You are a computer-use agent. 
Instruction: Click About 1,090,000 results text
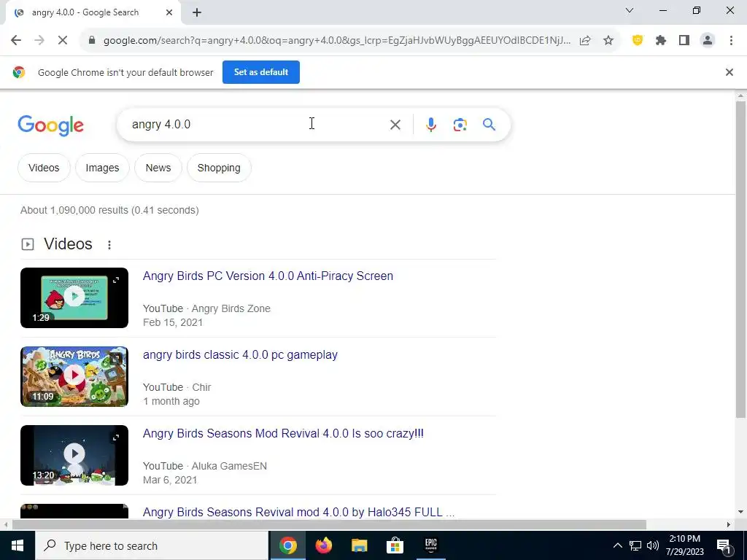pos(109,210)
